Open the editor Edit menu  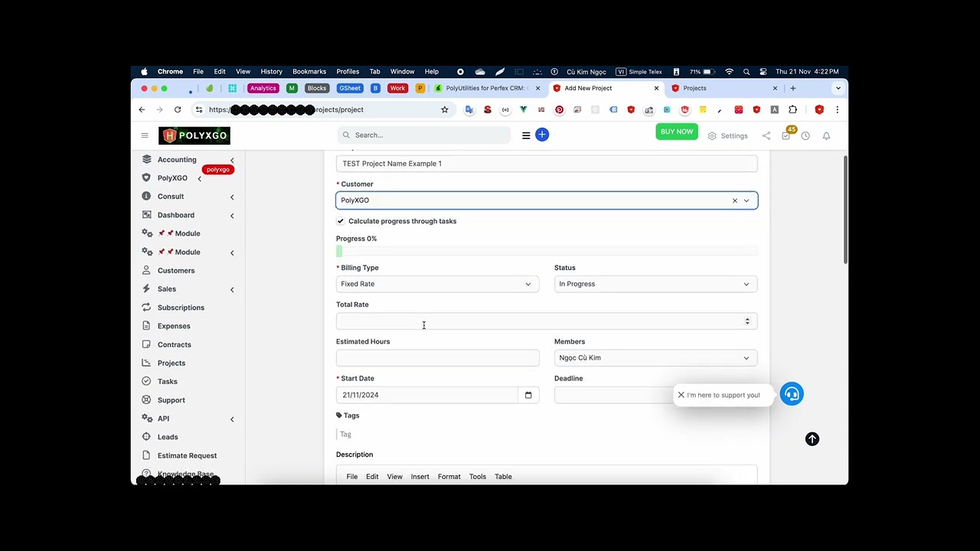click(372, 477)
